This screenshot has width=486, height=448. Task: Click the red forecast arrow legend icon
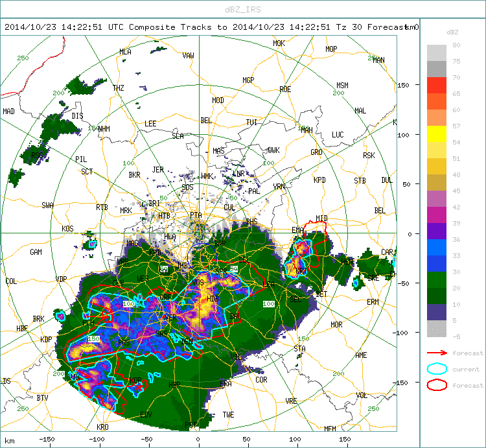437,353
